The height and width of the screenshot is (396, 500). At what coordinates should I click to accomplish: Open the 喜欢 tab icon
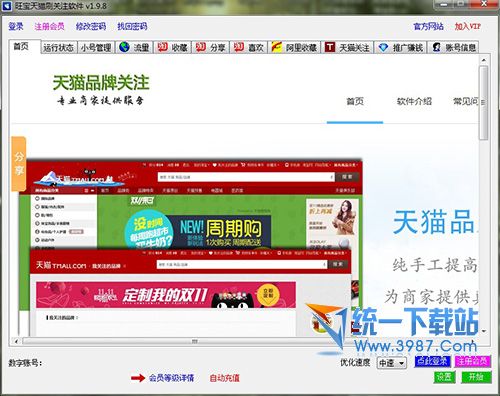click(x=249, y=47)
